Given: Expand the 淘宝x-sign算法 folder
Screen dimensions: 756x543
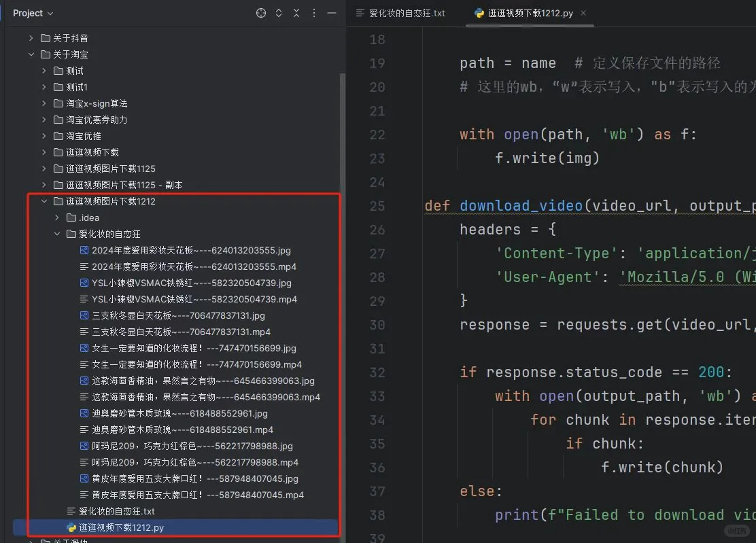Looking at the screenshot, I should tap(44, 103).
